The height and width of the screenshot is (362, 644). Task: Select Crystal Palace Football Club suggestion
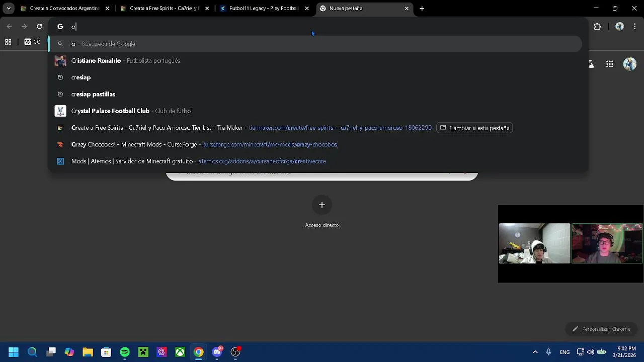pyautogui.click(x=315, y=111)
